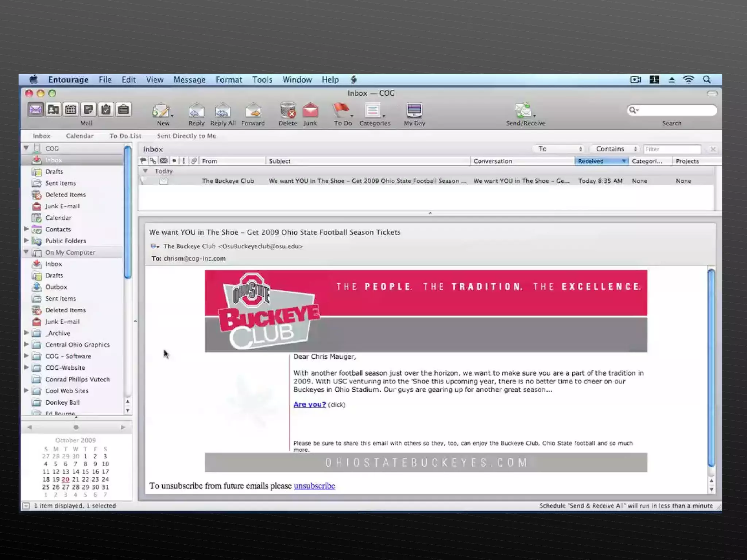
Task: Collapse the COG account tree
Action: pyautogui.click(x=26, y=148)
